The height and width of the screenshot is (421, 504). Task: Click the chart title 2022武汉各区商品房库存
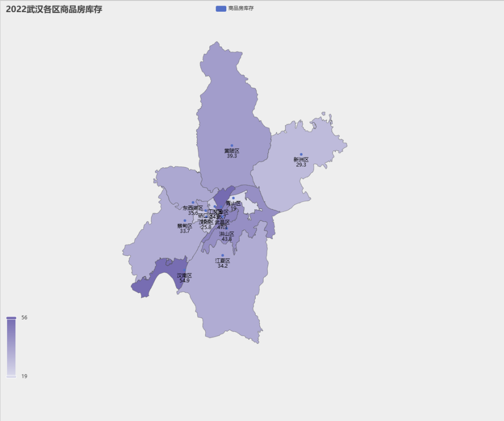54,9
